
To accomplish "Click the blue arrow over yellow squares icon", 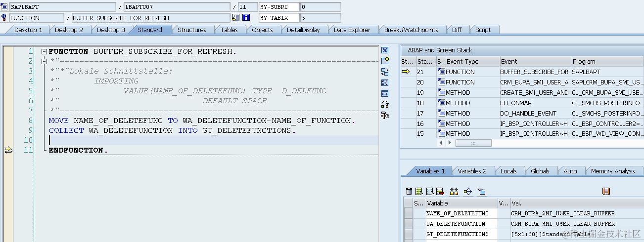I will point(468,191).
